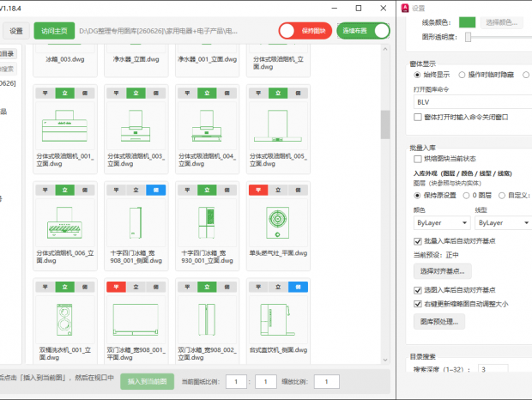Select the red 平 tag on 双门冰箱_宽908_001 card
532x400 pixels.
(x=116, y=287)
